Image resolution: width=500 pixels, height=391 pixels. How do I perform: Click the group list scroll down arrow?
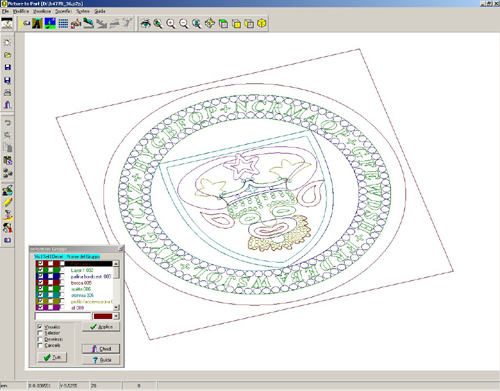116,307
